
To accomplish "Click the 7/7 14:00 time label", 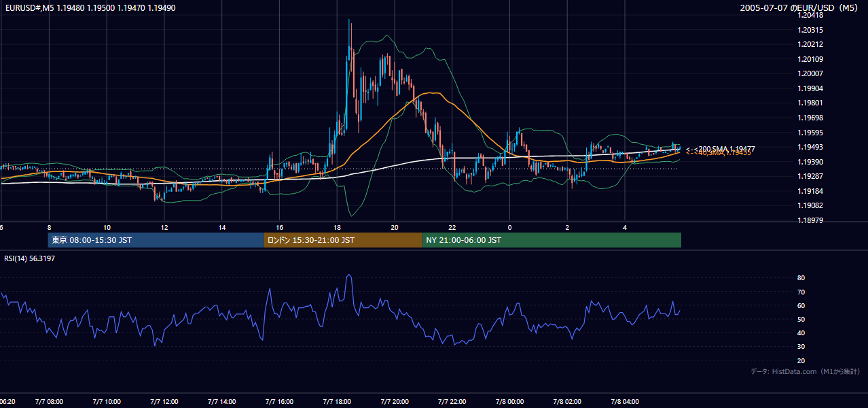I will (222, 401).
